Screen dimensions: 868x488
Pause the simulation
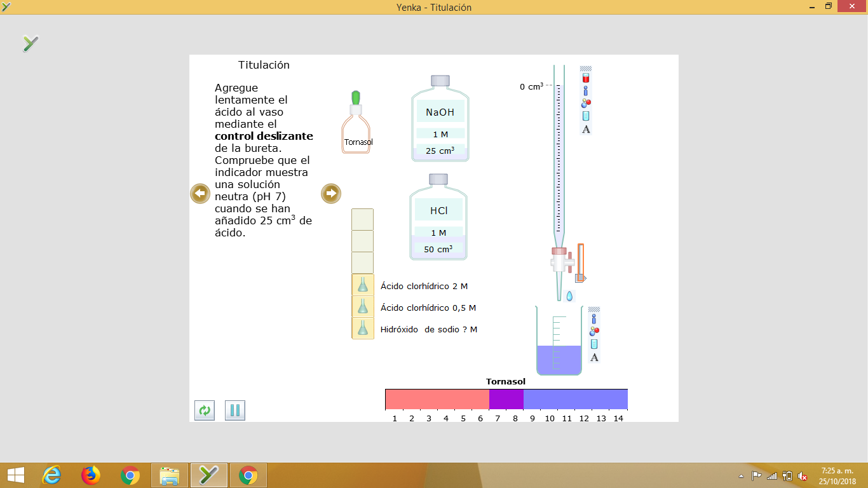235,410
